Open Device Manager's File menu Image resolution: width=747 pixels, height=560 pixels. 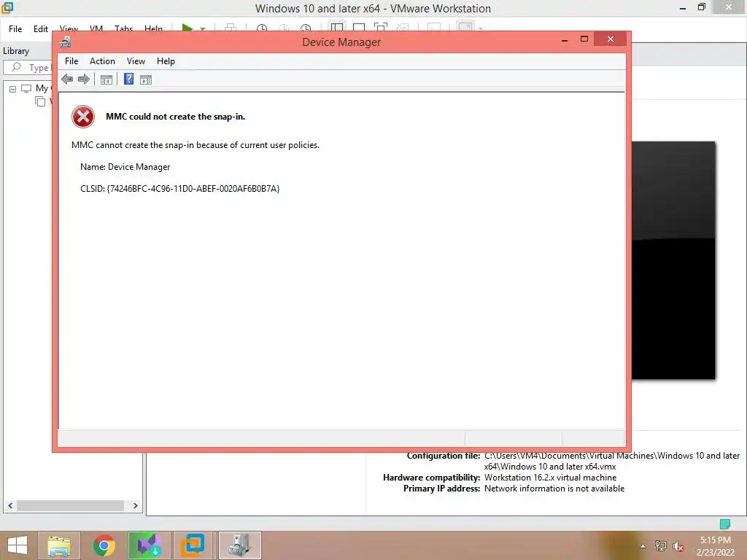[71, 61]
